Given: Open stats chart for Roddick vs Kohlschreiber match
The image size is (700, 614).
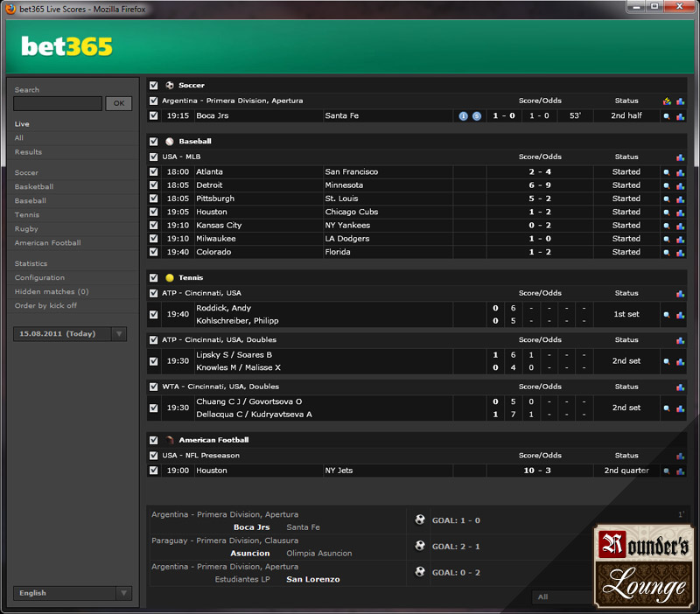Looking at the screenshot, I should pyautogui.click(x=681, y=315).
